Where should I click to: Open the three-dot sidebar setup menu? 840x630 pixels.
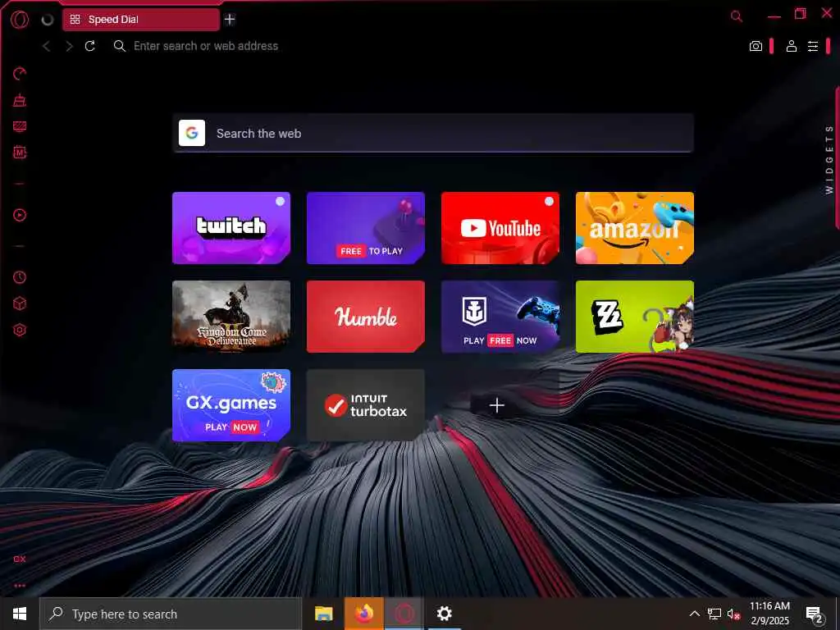click(20, 586)
